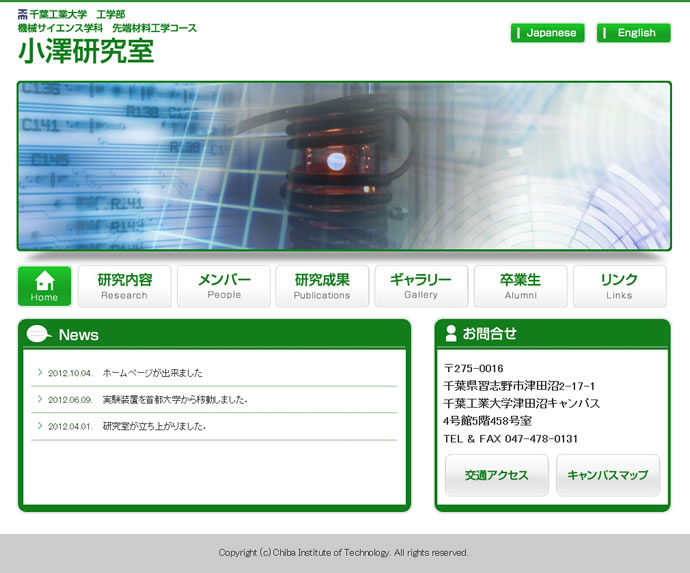Open the 卒業生 Alumni page
Viewport: 690px width, 573px height.
(520, 286)
